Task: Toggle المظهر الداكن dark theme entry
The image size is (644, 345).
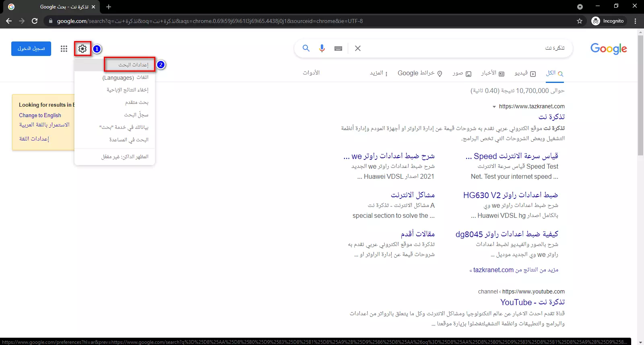Action: tap(115, 157)
